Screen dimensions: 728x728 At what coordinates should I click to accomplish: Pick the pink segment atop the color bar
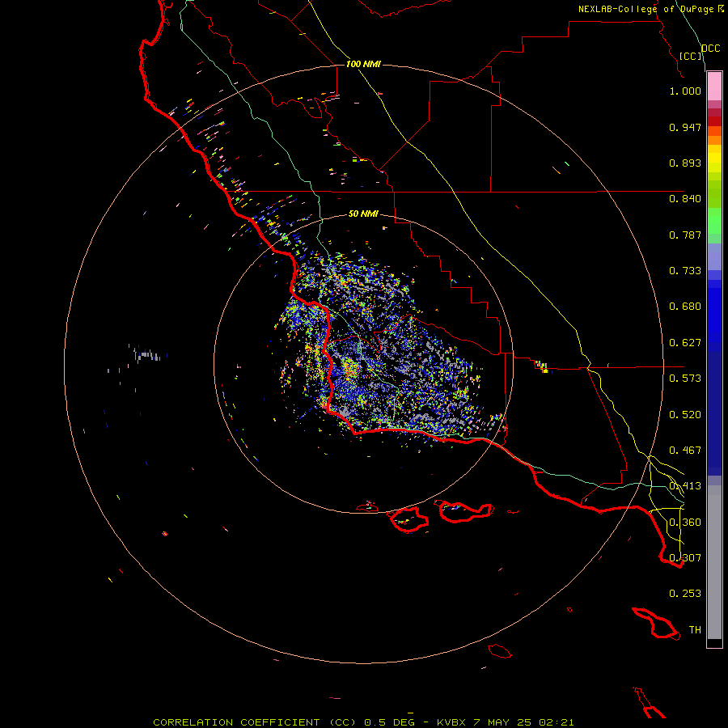(x=714, y=87)
